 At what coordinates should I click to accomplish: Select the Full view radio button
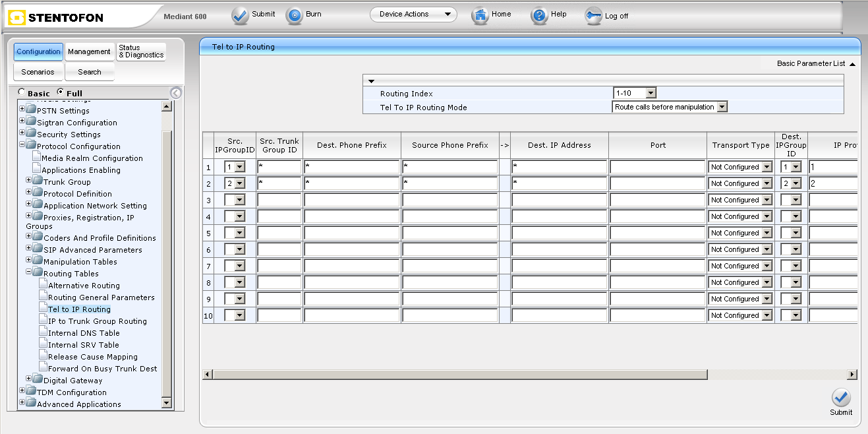tap(61, 92)
